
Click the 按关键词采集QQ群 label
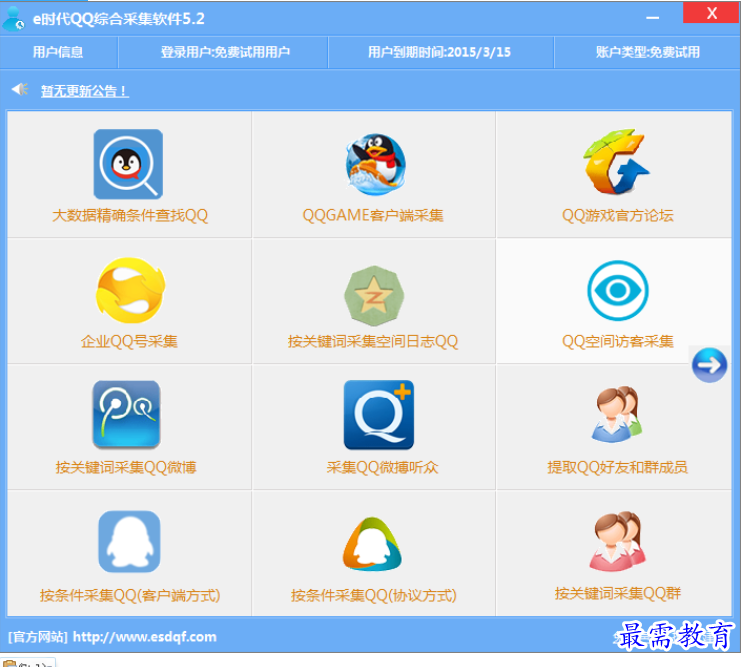618,593
